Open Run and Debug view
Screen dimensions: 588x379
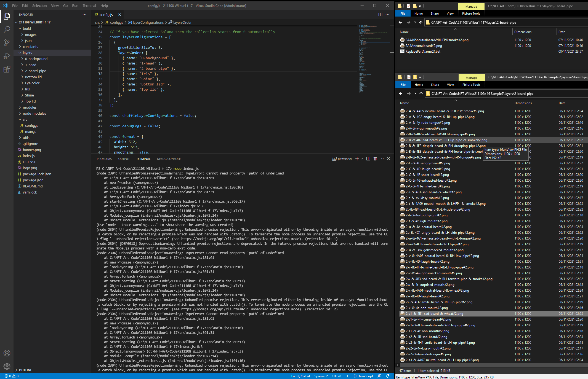tap(7, 56)
